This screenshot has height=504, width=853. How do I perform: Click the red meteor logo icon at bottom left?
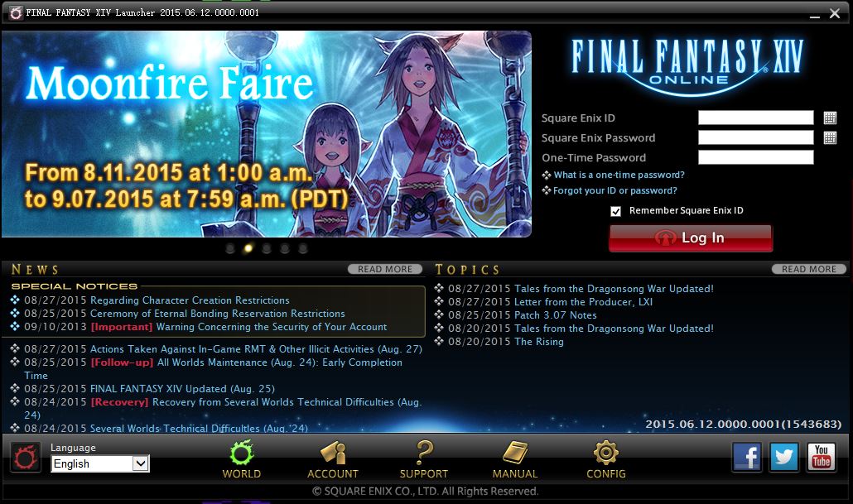26,458
